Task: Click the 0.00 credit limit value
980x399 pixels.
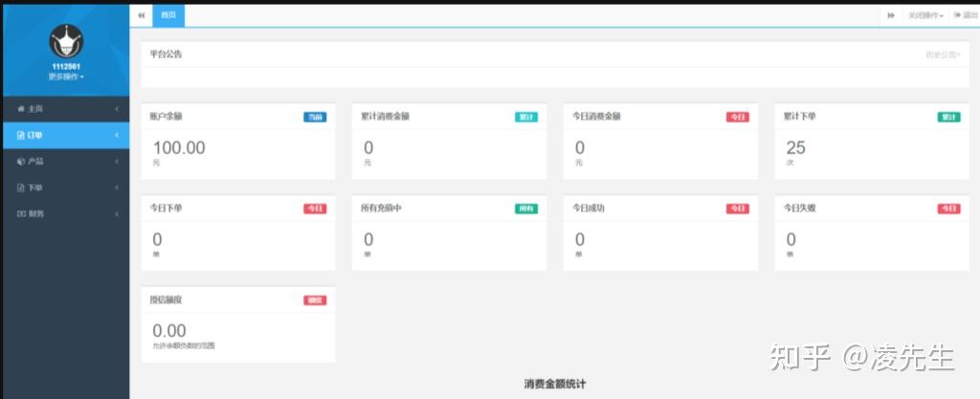Action: [168, 331]
